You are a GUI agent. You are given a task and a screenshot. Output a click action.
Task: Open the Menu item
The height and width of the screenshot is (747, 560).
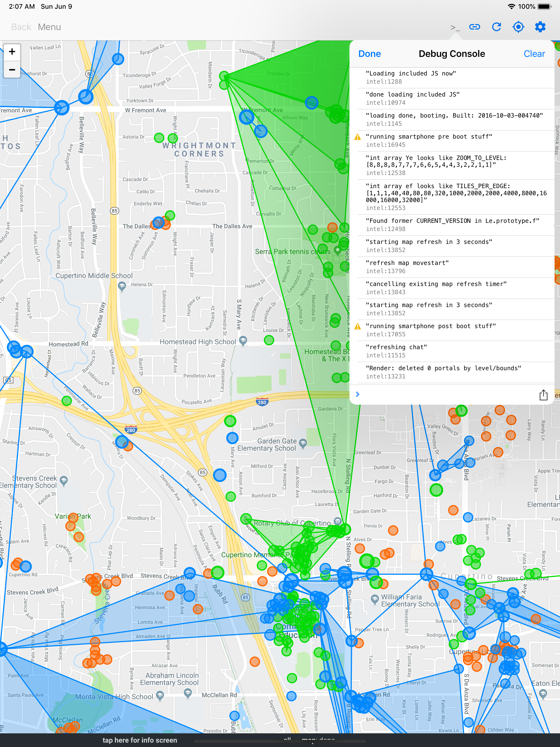tap(49, 27)
